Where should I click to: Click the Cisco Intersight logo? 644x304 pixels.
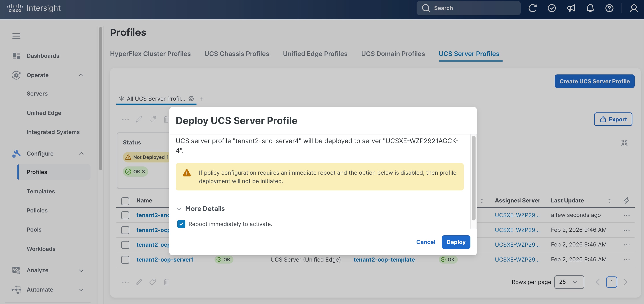[x=34, y=8]
